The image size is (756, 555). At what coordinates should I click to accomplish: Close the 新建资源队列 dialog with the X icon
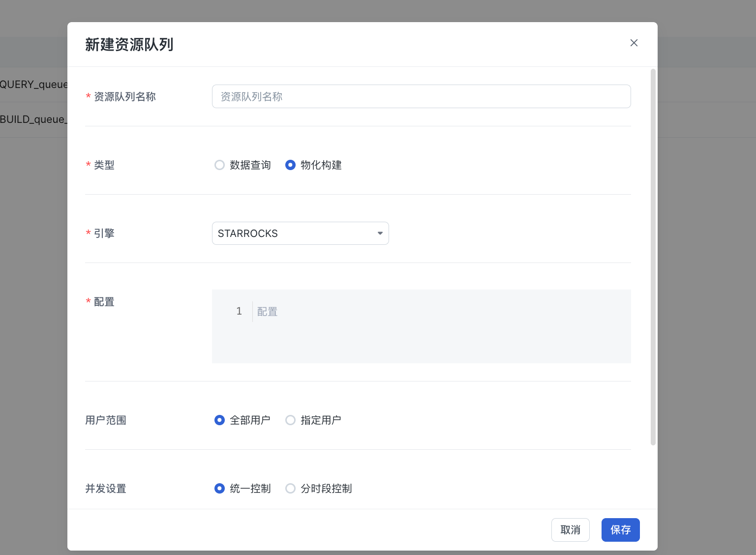tap(634, 43)
